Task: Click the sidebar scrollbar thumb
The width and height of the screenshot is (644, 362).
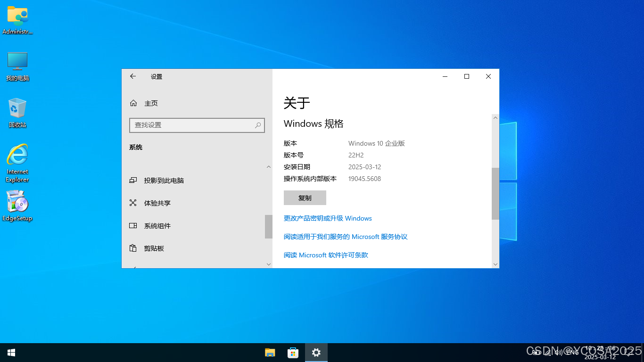Action: click(269, 227)
